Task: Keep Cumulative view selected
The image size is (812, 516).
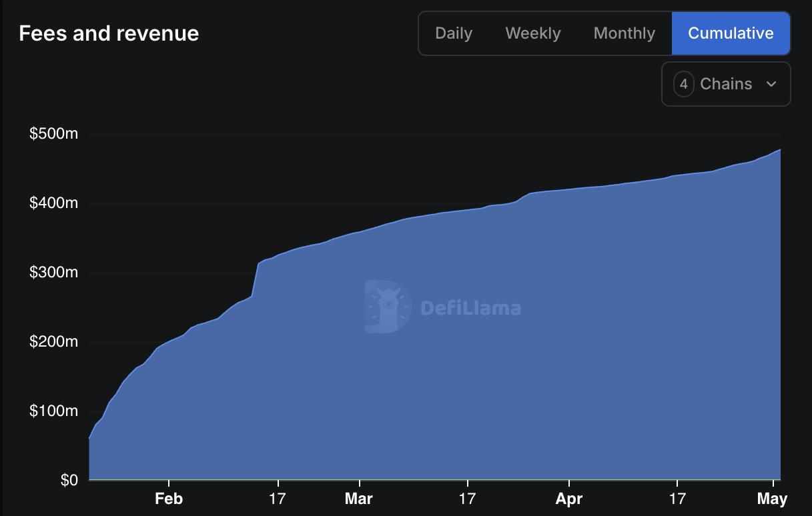Action: (x=731, y=33)
